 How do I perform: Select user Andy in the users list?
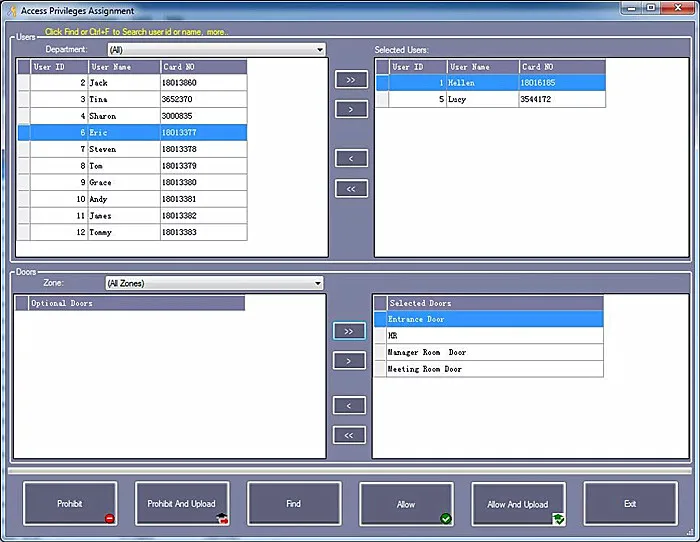point(133,199)
